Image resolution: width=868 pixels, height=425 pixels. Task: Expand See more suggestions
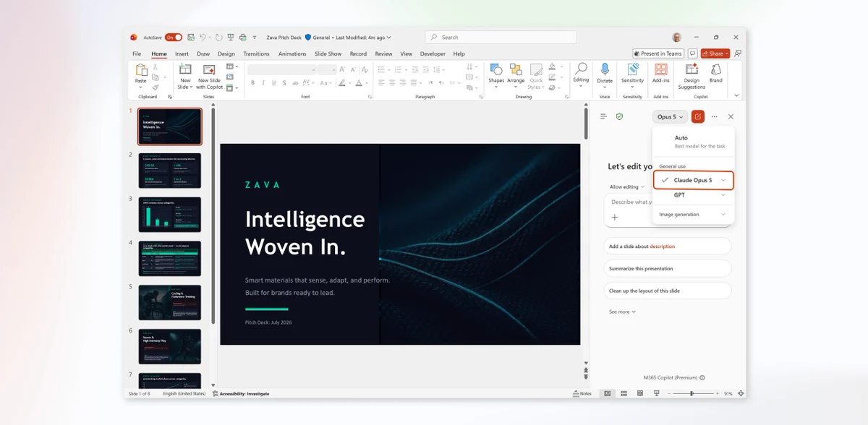click(x=622, y=312)
